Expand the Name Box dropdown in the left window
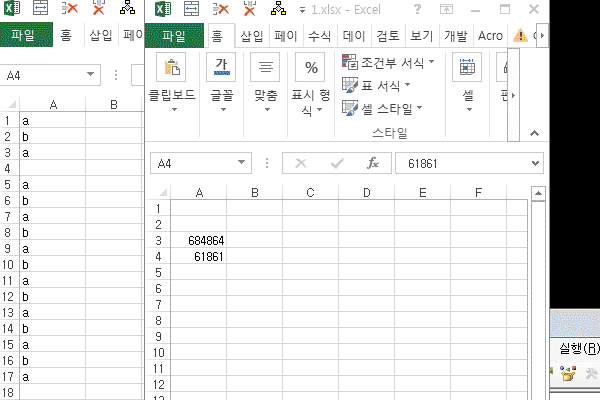 90,74
